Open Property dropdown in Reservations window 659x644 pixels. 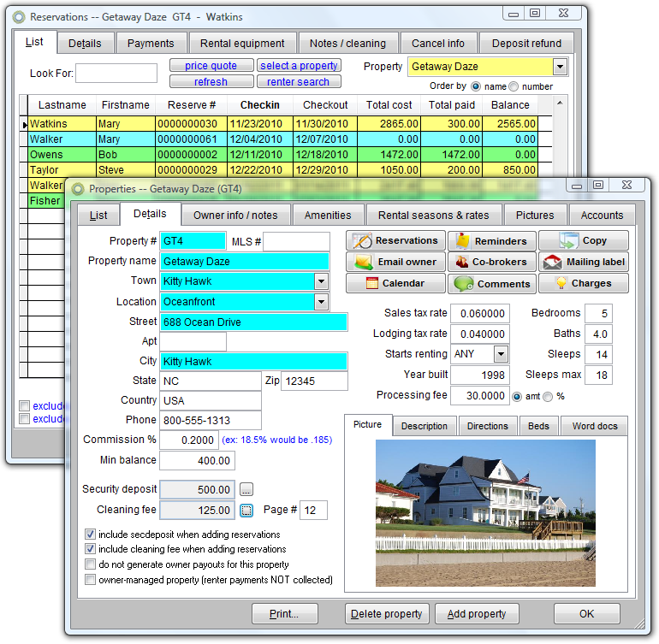(x=560, y=67)
